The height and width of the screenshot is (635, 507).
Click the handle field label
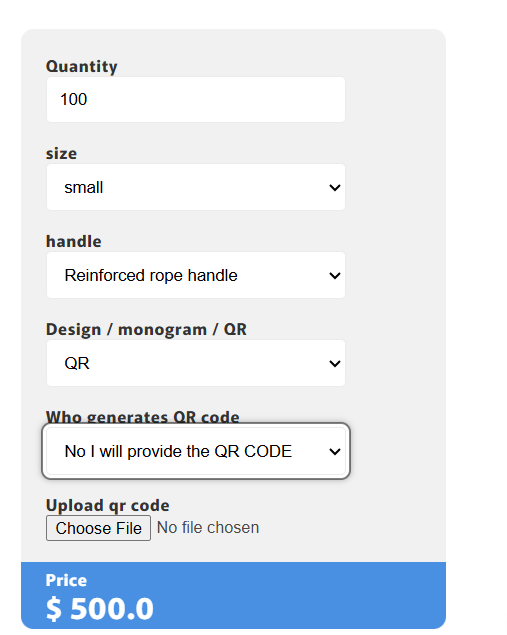click(74, 241)
